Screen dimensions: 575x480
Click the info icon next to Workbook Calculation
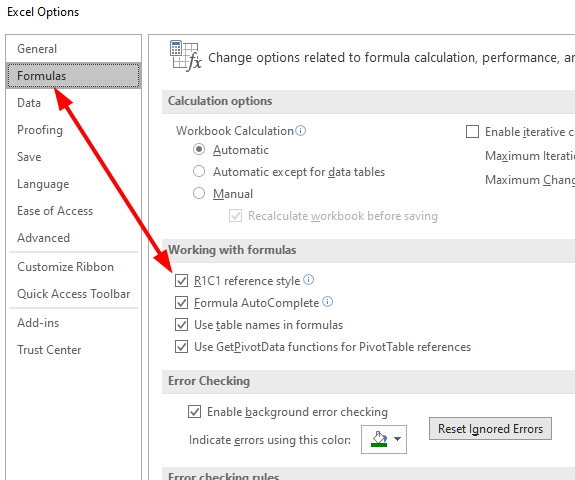[300, 131]
